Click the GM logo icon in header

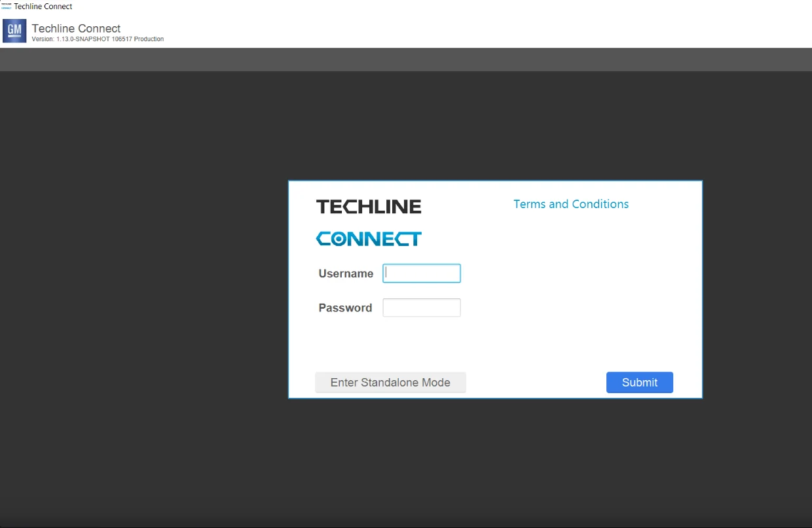click(x=14, y=31)
